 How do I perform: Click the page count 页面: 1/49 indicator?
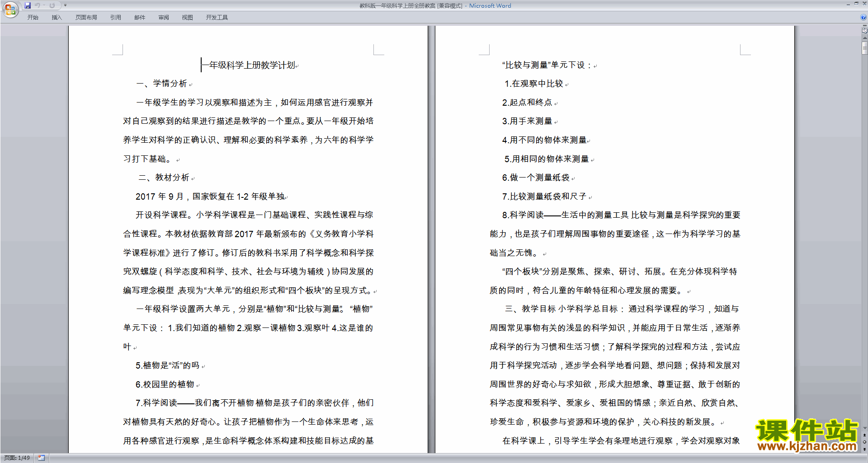click(x=17, y=458)
